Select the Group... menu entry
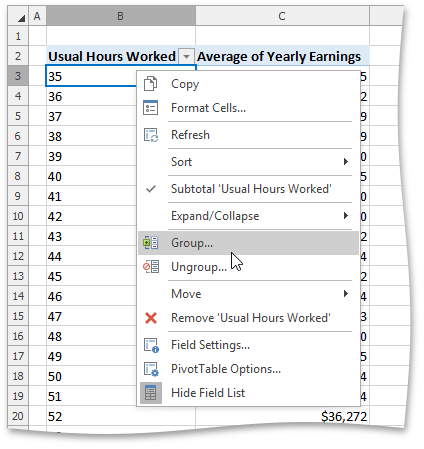The height and width of the screenshot is (449, 424). [x=248, y=243]
